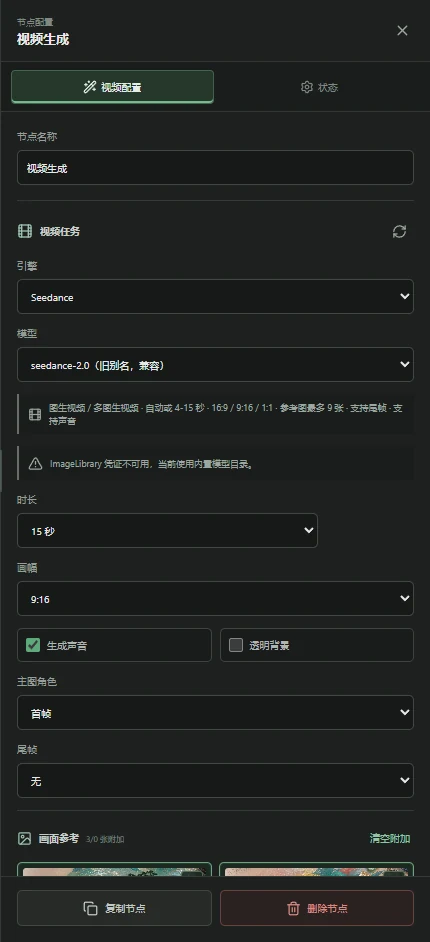Switch to the 状态 tab
Viewport: 430px width, 942px height.
319,87
